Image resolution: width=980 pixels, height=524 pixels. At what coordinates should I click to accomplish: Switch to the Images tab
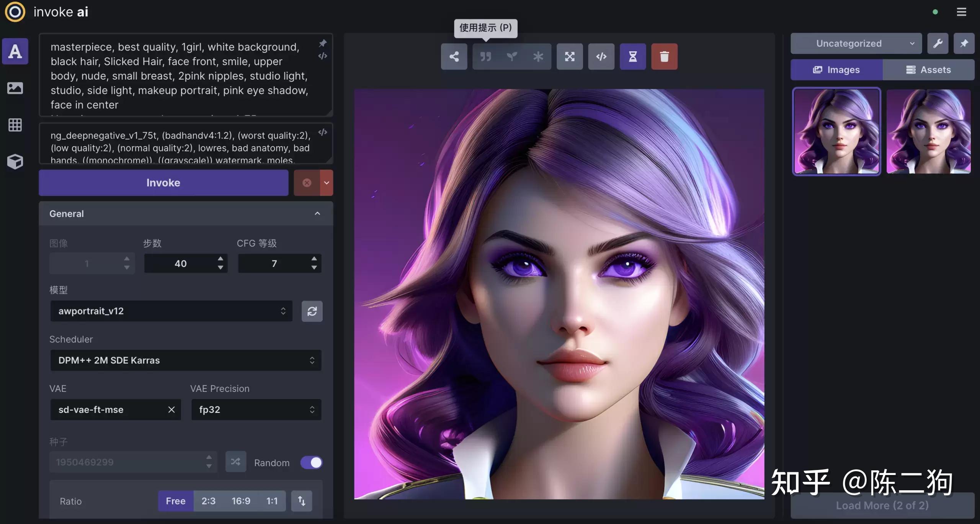836,70
